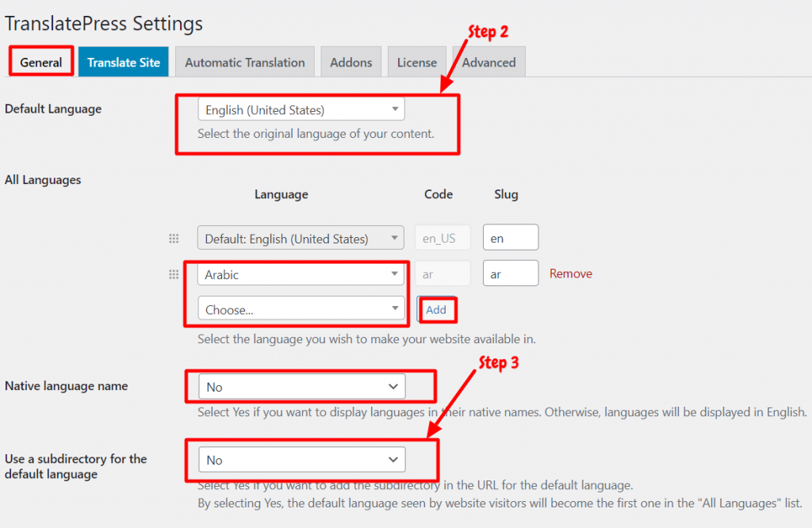The image size is (812, 528).
Task: Open the General settings tab
Action: (41, 62)
